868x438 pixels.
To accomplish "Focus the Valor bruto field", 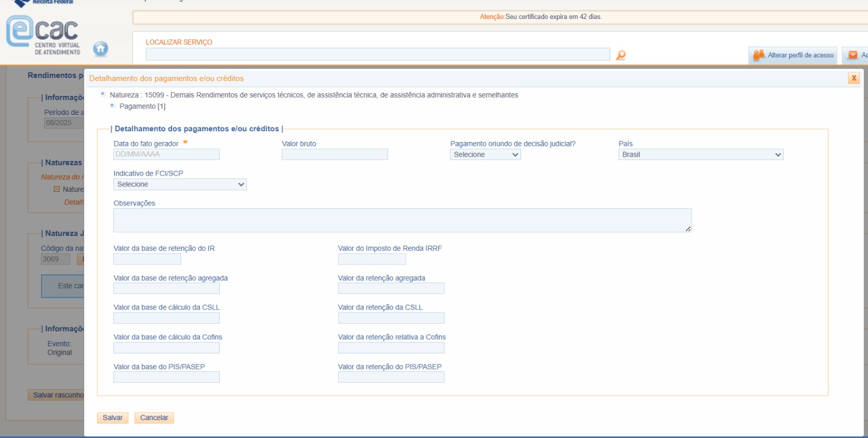I will pyautogui.click(x=335, y=154).
